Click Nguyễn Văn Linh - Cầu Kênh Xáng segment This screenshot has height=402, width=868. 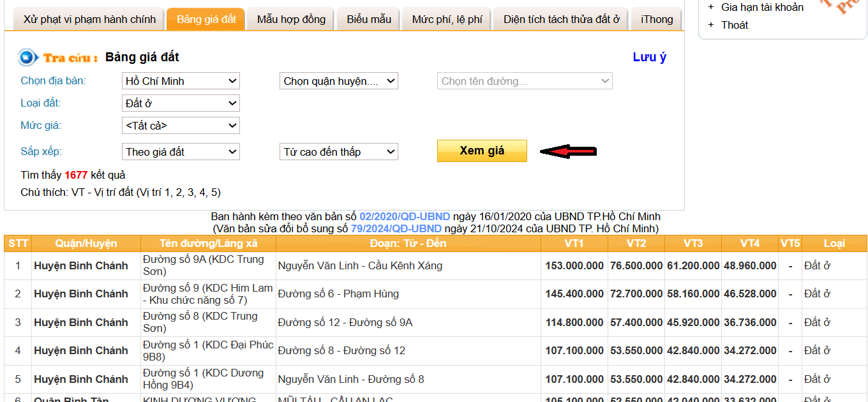tap(360, 265)
